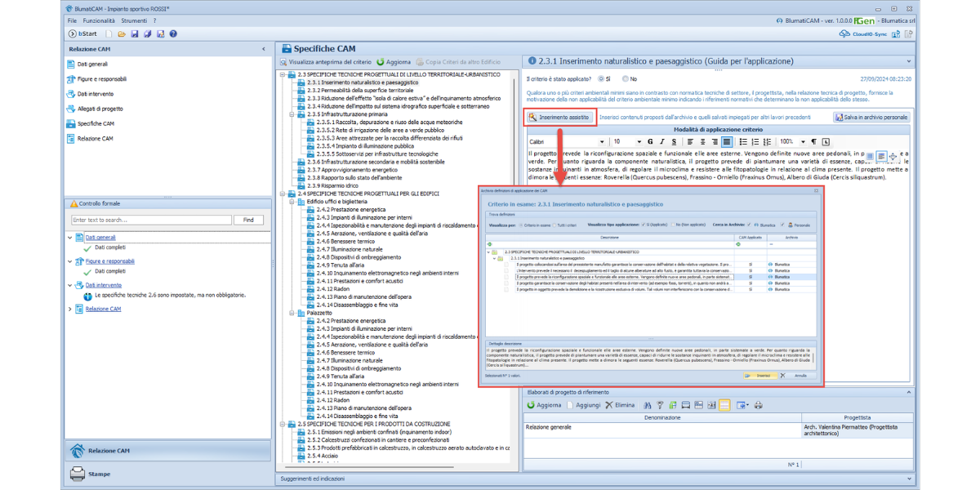Open the File menu
Viewport: 980px width, 490px height.
click(x=73, y=20)
